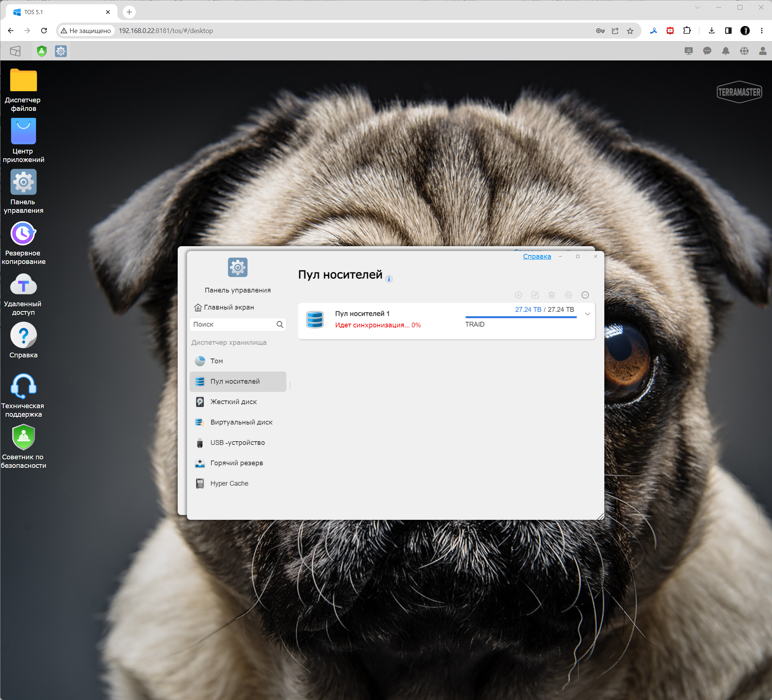The width and height of the screenshot is (772, 700).
Task: Click the Пул носителей 1 capacity bar
Action: pyautogui.click(x=521, y=317)
